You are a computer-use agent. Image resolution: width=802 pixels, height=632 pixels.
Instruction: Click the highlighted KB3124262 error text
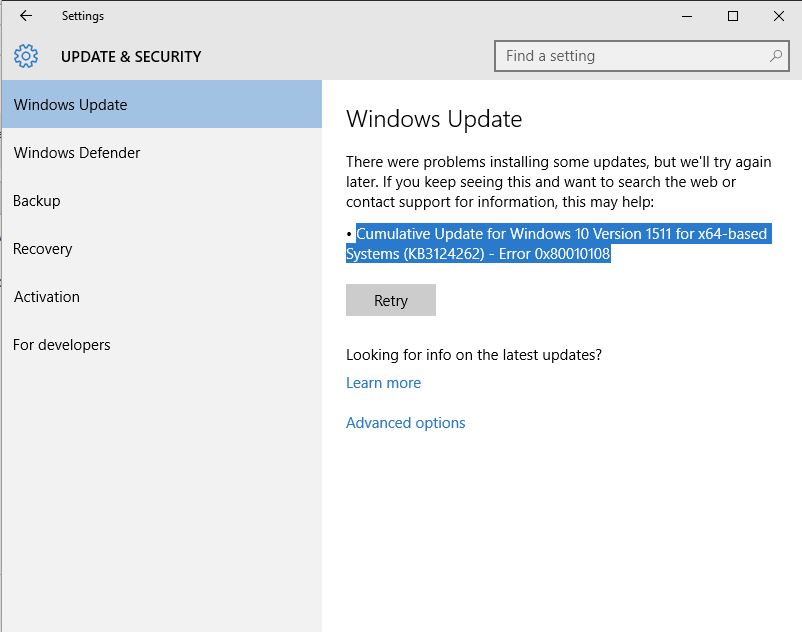(x=559, y=243)
